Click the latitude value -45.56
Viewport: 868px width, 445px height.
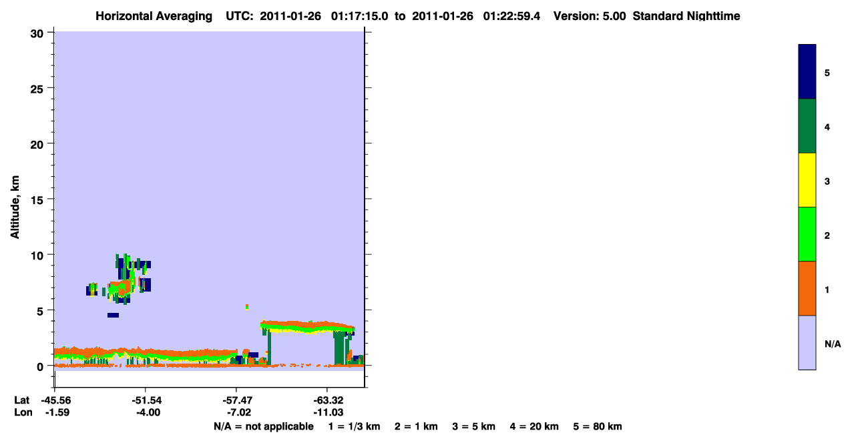(57, 400)
